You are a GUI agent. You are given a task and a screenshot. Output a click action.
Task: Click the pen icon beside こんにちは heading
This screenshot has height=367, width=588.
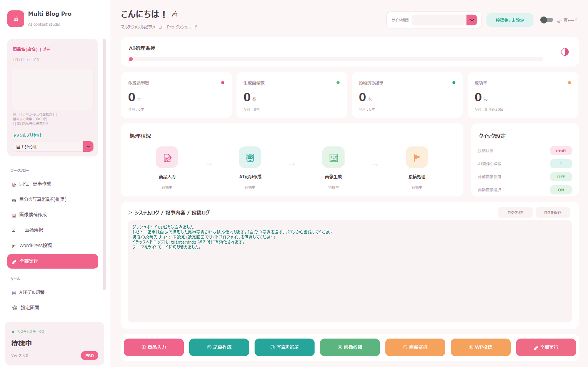pyautogui.click(x=175, y=14)
